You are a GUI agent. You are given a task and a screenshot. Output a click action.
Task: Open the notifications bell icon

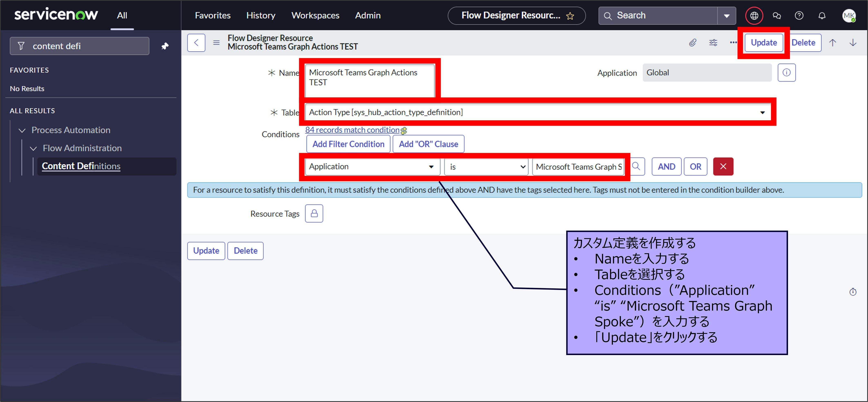point(822,16)
